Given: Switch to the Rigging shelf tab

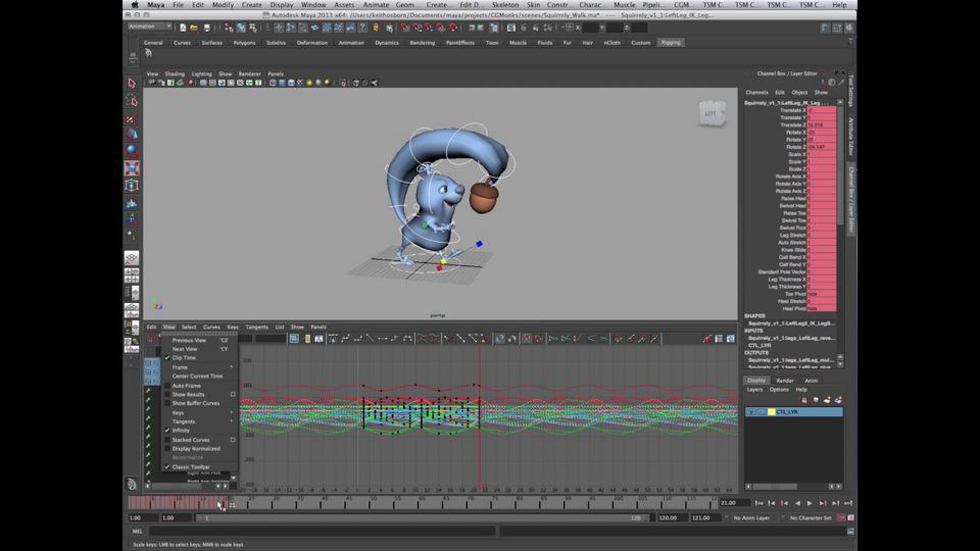Looking at the screenshot, I should tap(671, 43).
